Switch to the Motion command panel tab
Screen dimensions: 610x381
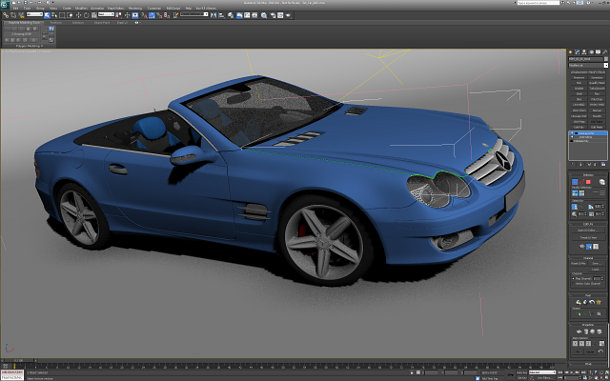[592, 52]
